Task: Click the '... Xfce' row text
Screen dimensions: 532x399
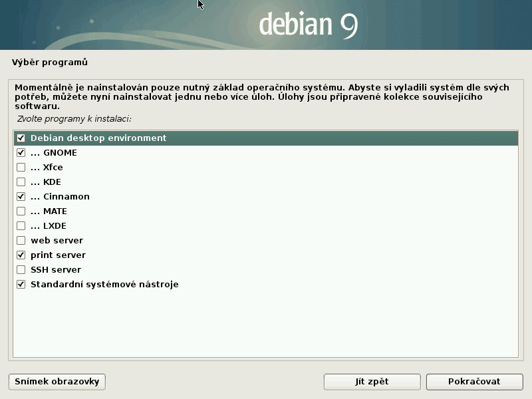Action: point(47,168)
